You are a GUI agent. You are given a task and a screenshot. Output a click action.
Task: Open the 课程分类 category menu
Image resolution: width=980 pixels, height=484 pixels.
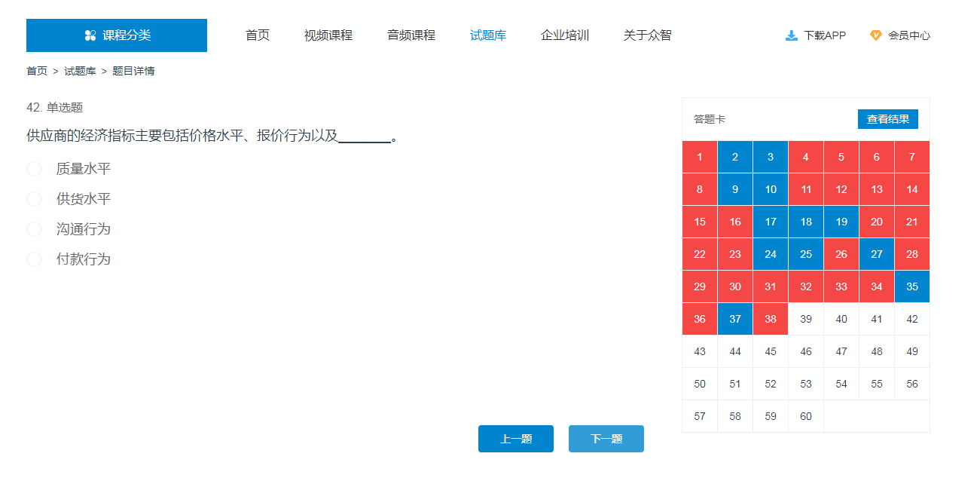(x=117, y=35)
